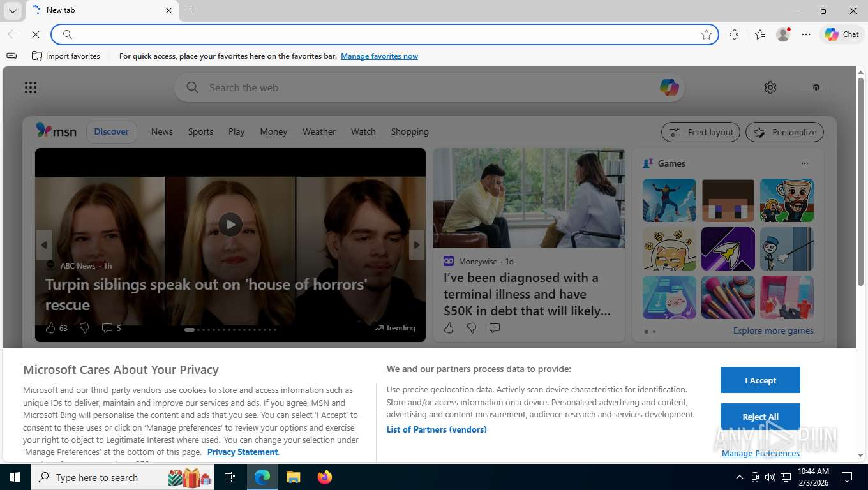Screen dimensions: 868x490
Task: Click I Accept privacy button
Action: (x=760, y=380)
